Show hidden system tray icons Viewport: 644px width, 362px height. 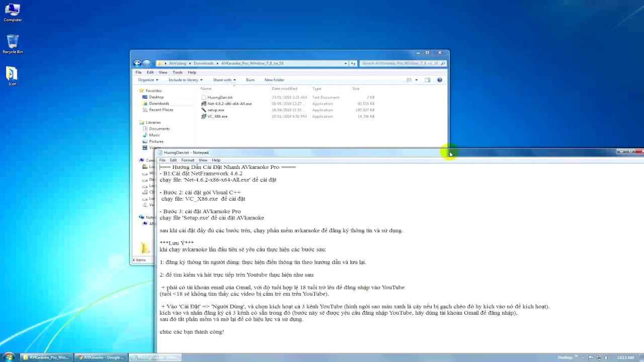click(x=583, y=357)
